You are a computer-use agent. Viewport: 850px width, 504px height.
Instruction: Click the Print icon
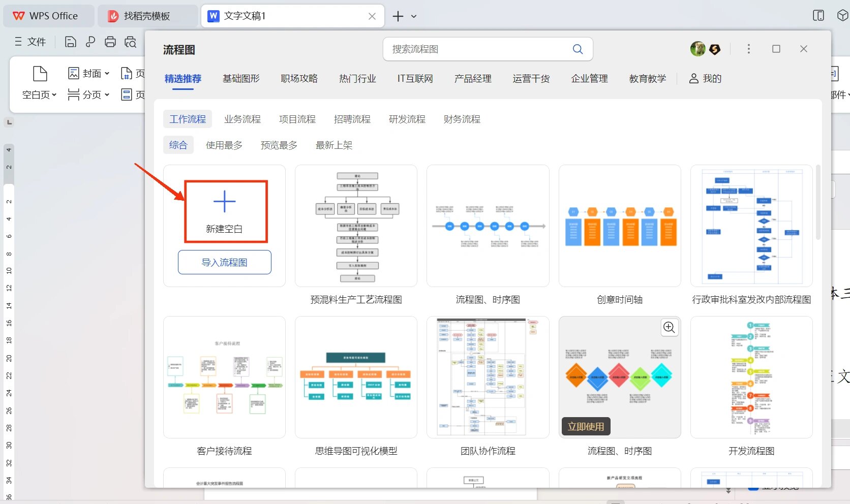point(110,42)
